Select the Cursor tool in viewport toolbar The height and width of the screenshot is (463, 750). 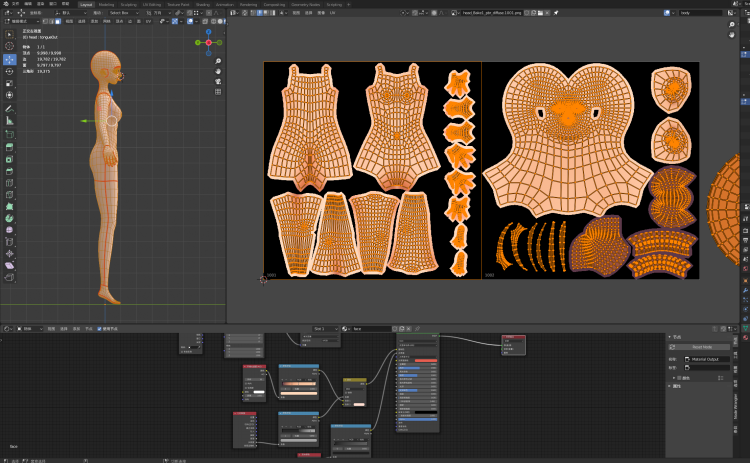[x=10, y=46]
